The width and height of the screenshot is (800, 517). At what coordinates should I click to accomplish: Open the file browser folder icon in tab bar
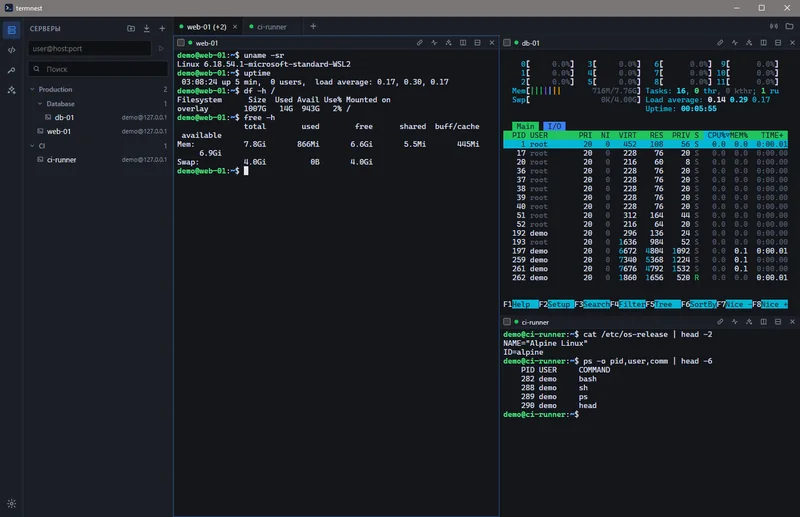pyautogui.click(x=789, y=27)
